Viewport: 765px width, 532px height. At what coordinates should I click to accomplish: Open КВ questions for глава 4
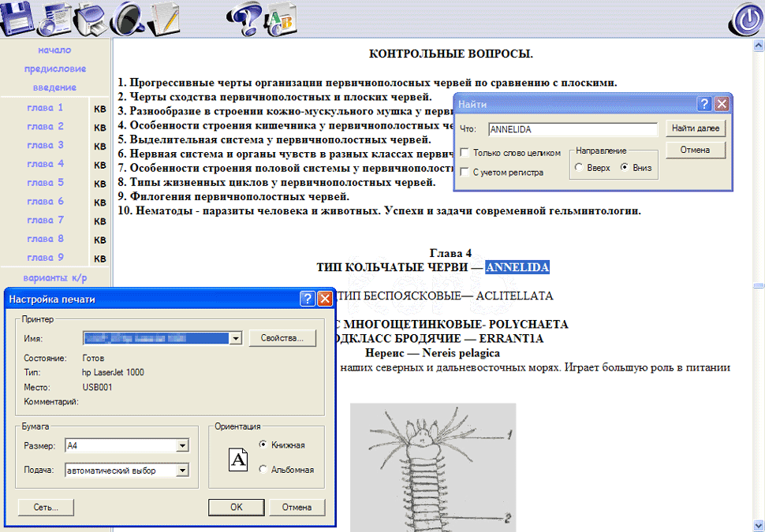click(100, 165)
